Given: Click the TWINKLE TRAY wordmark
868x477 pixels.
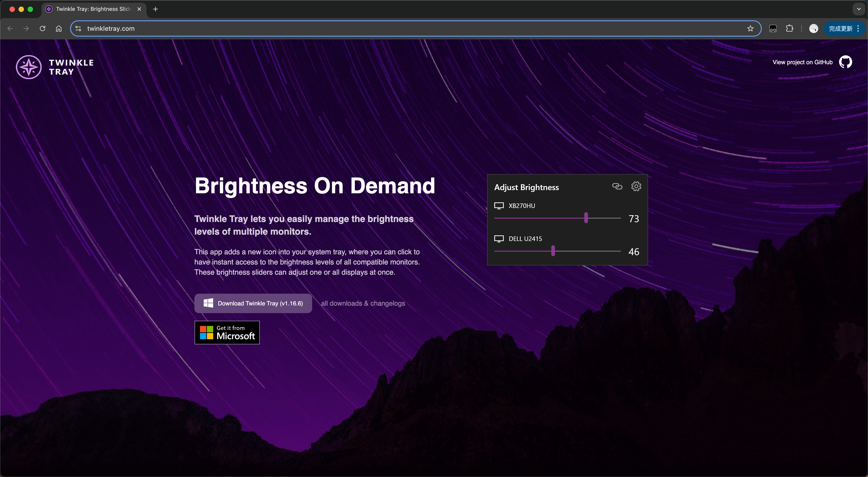Looking at the screenshot, I should pos(71,67).
